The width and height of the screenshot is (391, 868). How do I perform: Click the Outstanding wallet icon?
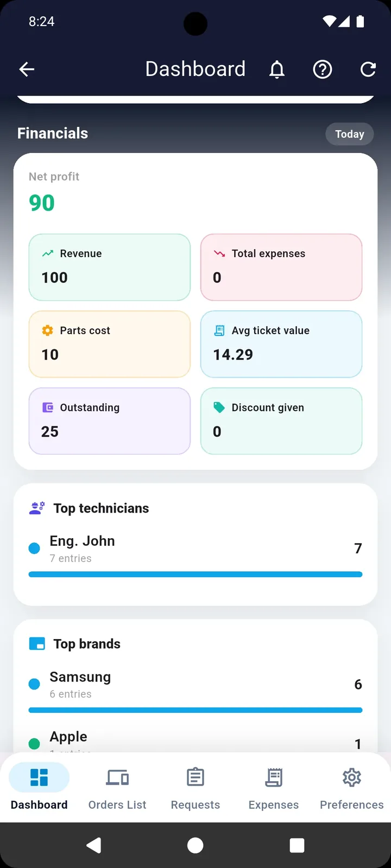pos(48,407)
